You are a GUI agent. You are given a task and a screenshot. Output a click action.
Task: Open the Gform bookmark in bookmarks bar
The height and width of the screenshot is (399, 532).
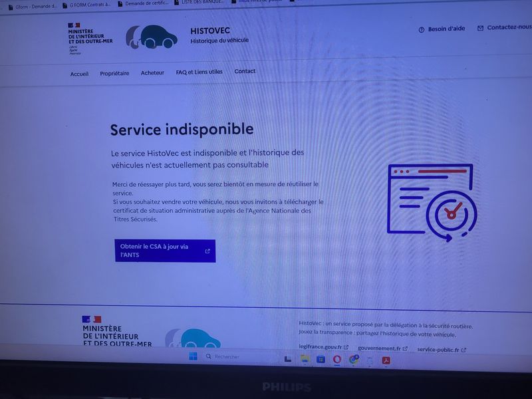point(33,7)
